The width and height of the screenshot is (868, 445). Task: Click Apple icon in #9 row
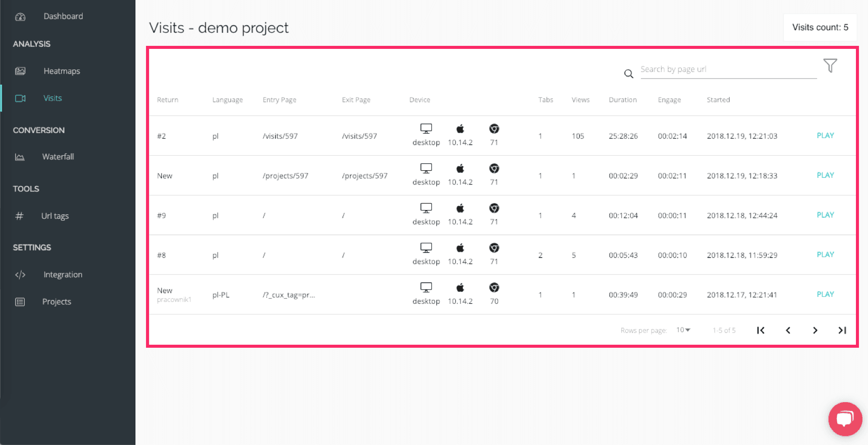[x=460, y=208]
